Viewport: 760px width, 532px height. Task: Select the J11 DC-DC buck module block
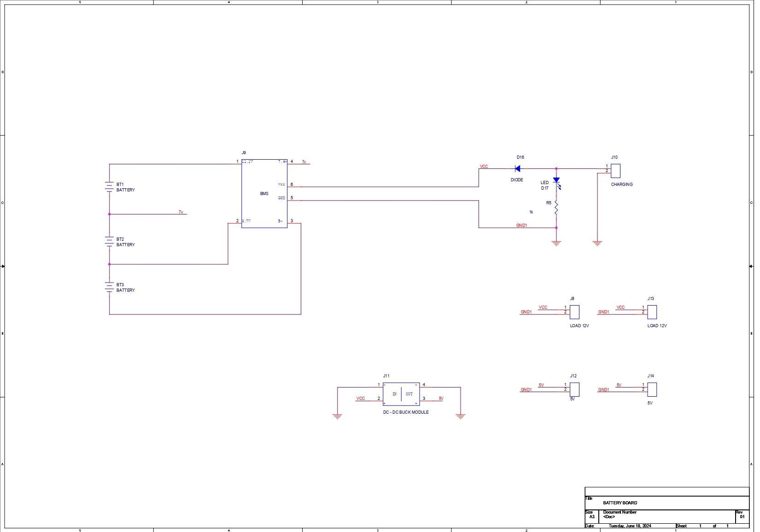pos(401,394)
